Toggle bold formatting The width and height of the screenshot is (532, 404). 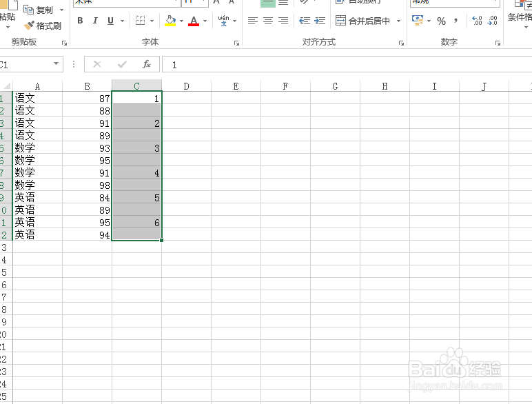pos(80,21)
